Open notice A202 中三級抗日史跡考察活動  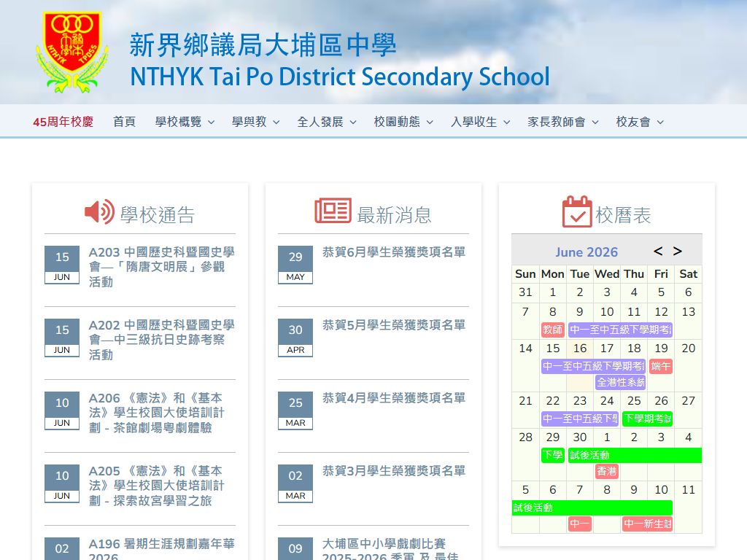(161, 340)
